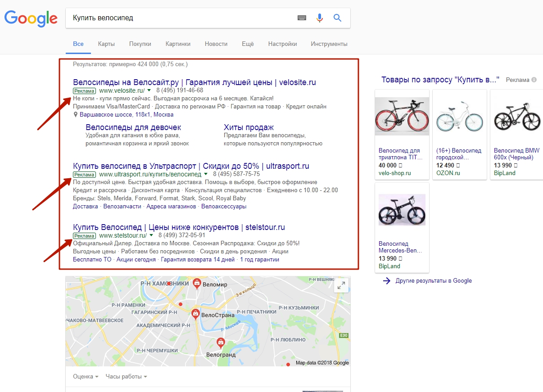This screenshot has width=543, height=392.
Task: Open the Бесплатно ТО sitelink
Action: pos(92,260)
